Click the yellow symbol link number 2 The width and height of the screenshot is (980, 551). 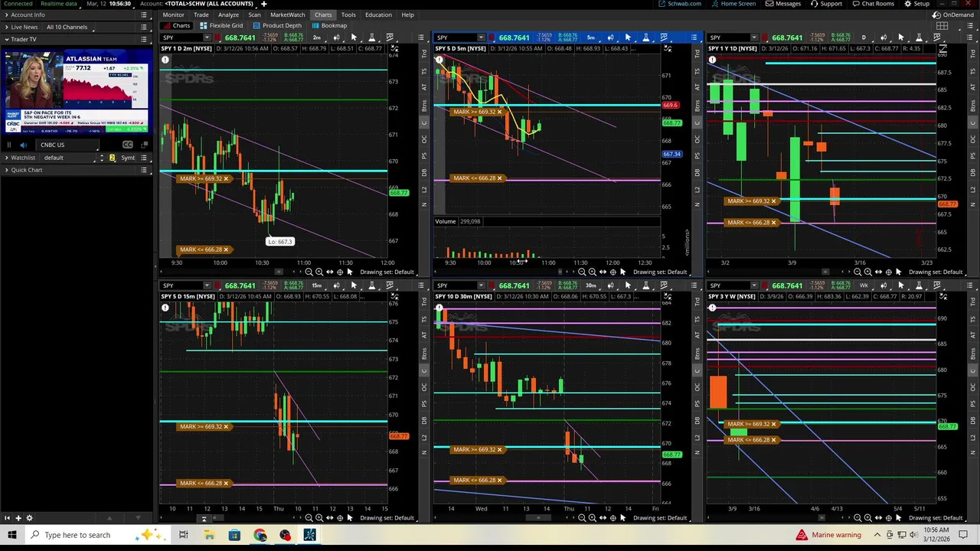(112, 158)
